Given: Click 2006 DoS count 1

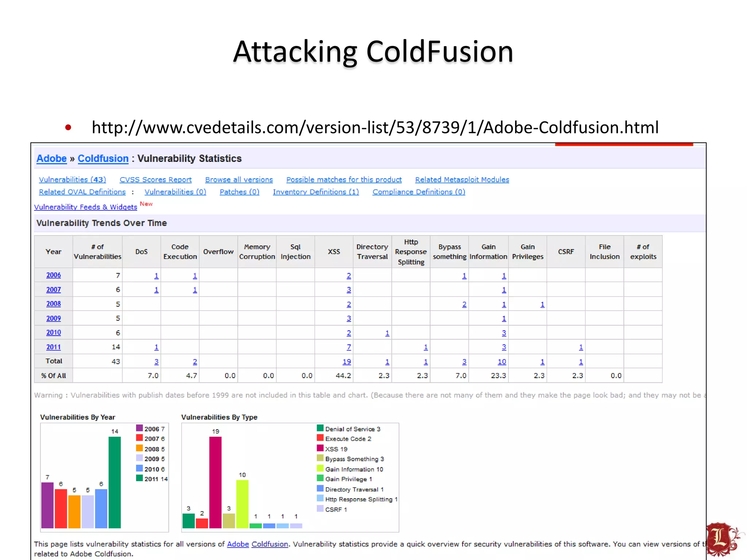Looking at the screenshot, I should coord(156,276).
